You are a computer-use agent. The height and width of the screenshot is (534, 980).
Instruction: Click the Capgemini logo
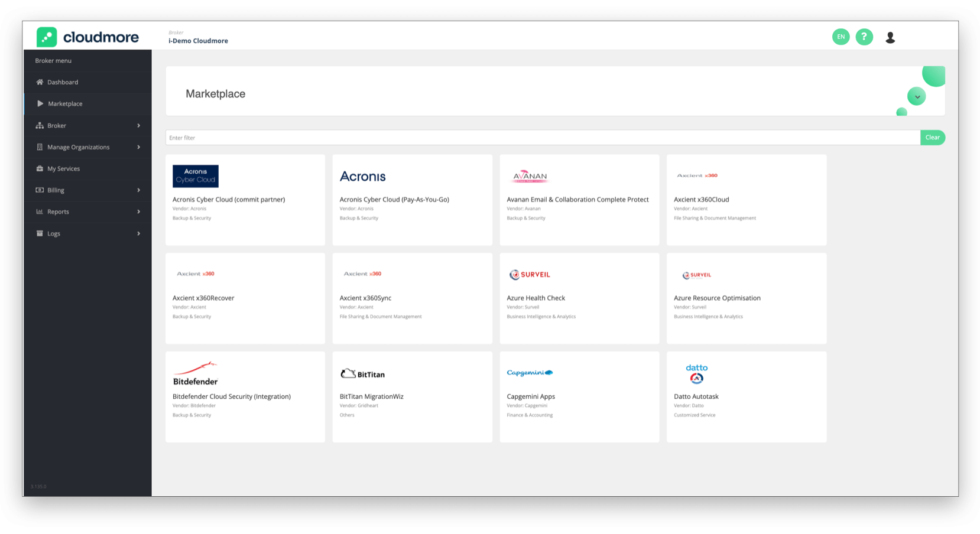(x=530, y=373)
